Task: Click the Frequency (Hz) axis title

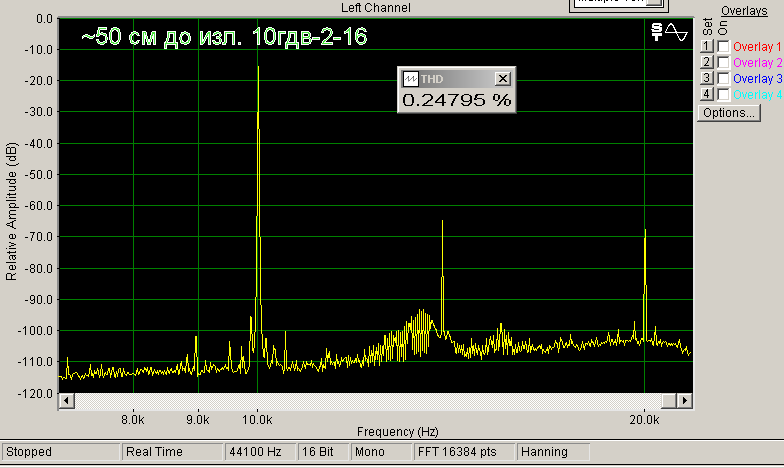Action: (398, 432)
